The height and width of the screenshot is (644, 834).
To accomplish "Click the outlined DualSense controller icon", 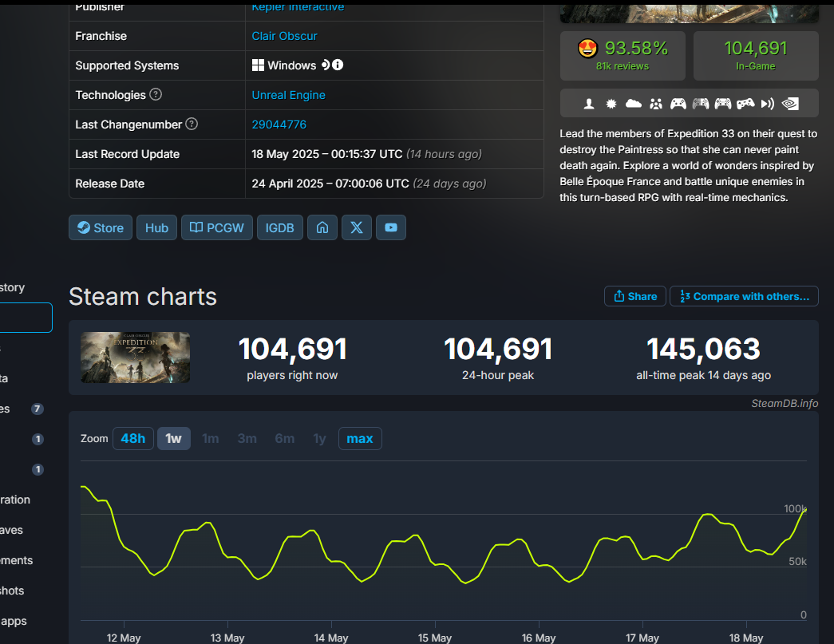I will coord(723,104).
